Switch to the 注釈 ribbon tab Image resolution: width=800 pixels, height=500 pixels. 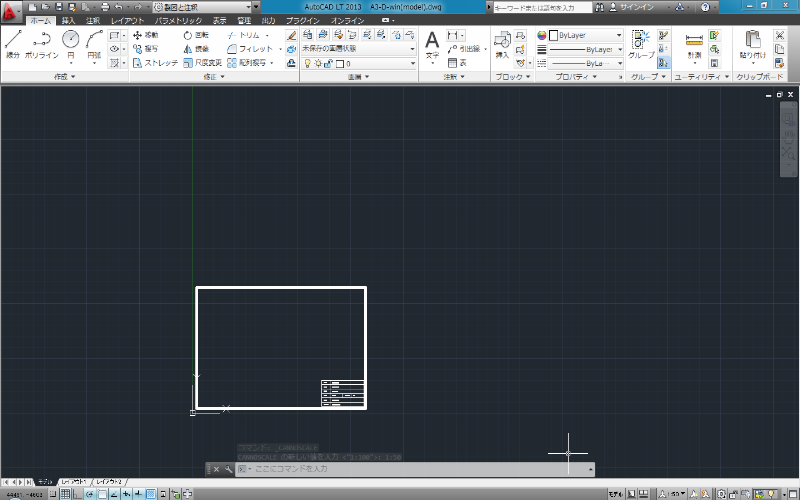(93, 20)
